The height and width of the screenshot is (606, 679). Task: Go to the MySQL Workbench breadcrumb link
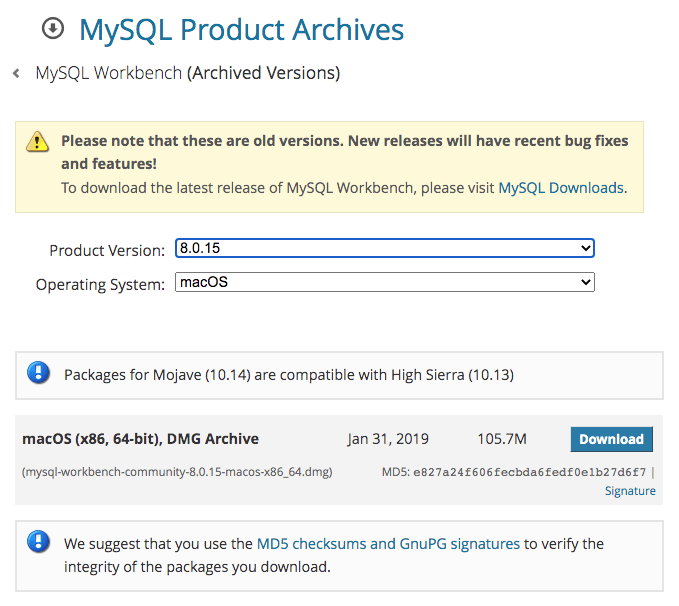(109, 73)
